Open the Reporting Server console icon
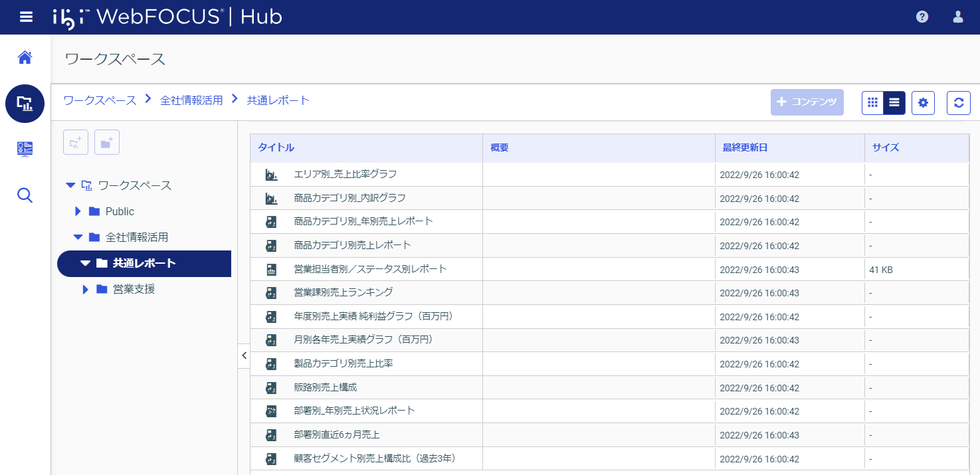This screenshot has width=980, height=475. point(25,149)
